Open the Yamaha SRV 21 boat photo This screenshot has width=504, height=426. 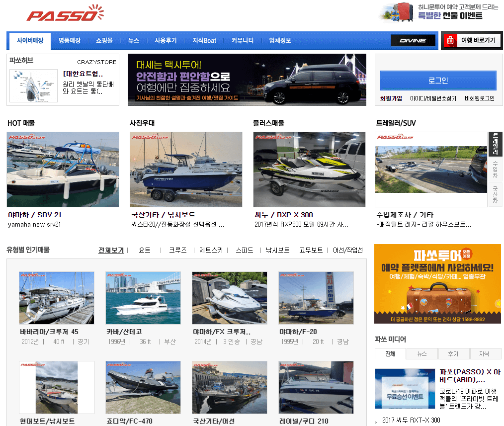pyautogui.click(x=63, y=170)
